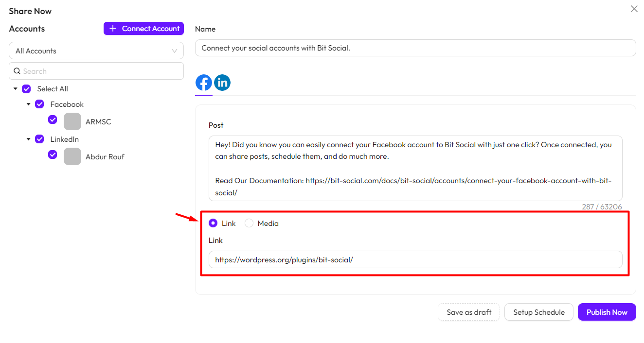Uncheck the Facebook group checkbox
This screenshot has height=343, width=644.
40,104
